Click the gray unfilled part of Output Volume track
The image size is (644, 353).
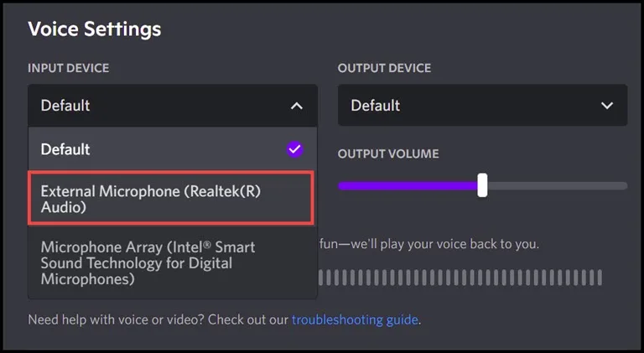(x=557, y=186)
